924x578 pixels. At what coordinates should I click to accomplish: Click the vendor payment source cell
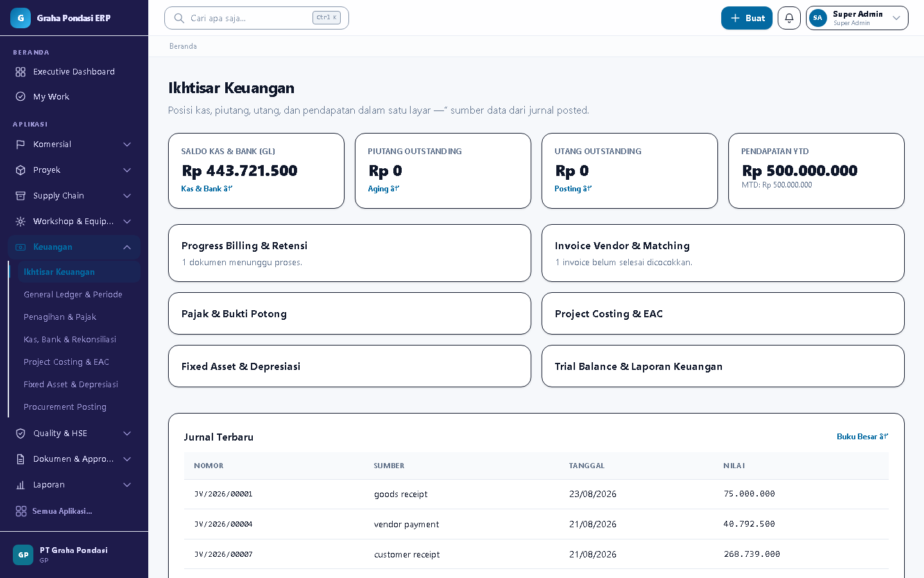tap(407, 525)
